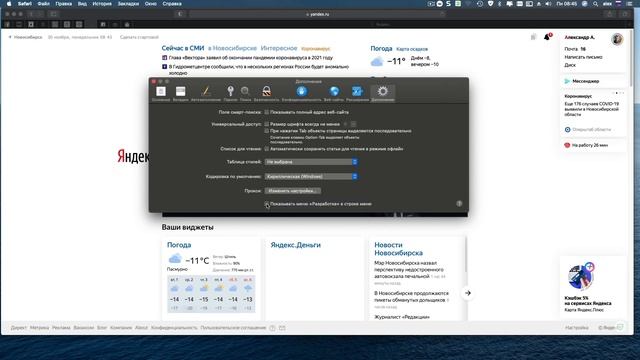Open the Расширения puzzle tab
Screen dimensions: 640x360
tap(357, 93)
